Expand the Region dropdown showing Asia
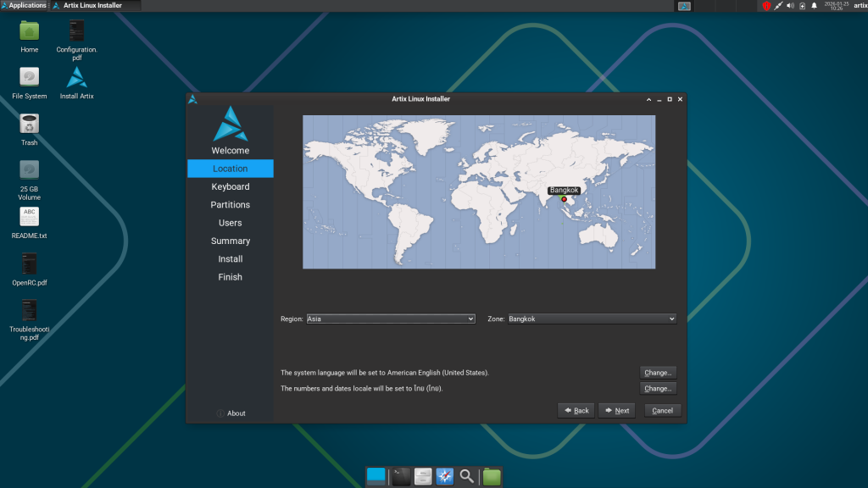The height and width of the screenshot is (488, 868). [x=390, y=319]
